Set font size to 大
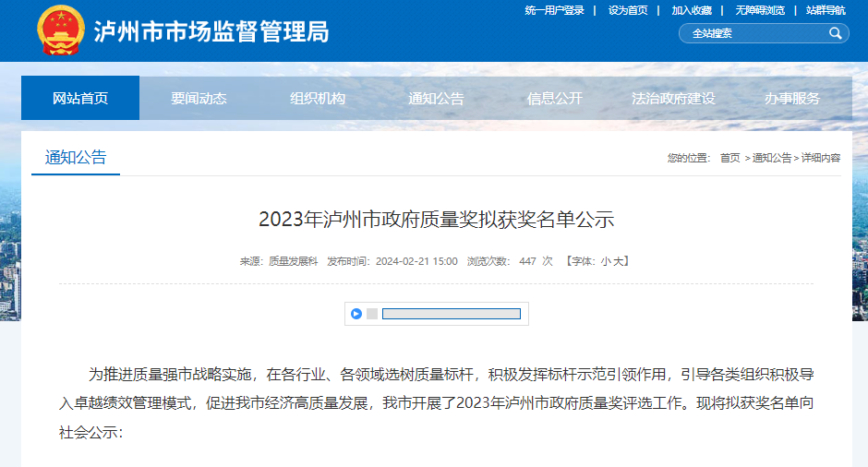 coord(617,261)
